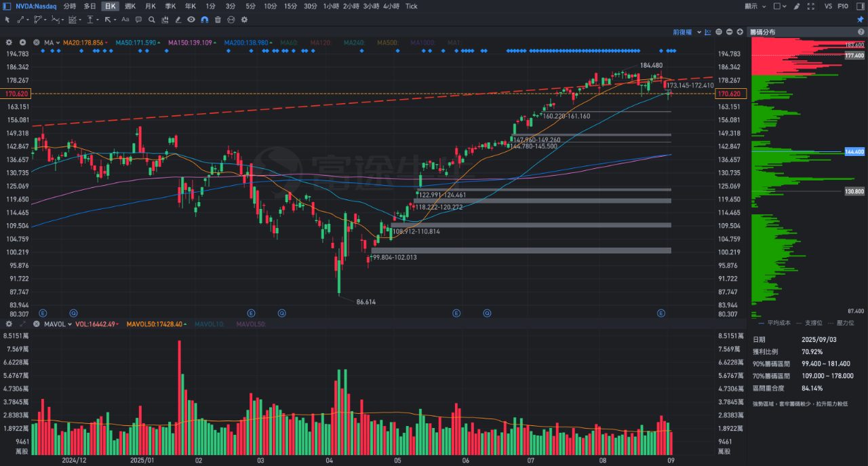
Task: Toggle the magnet snap mode
Action: click(x=204, y=20)
